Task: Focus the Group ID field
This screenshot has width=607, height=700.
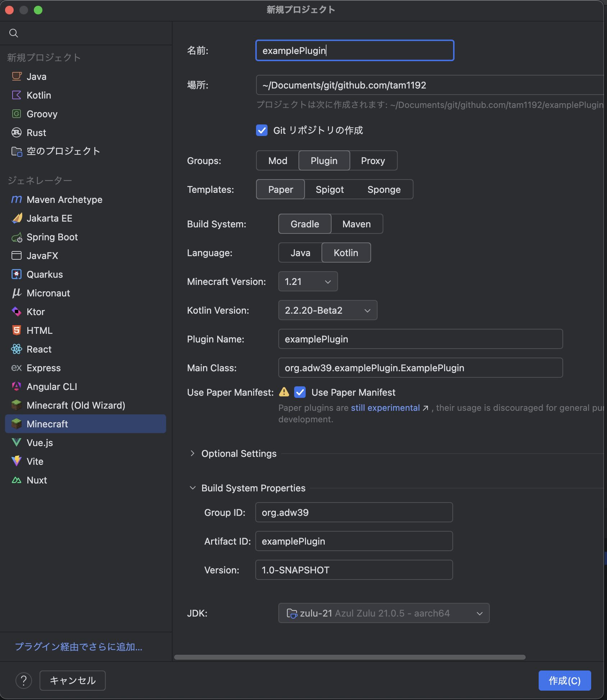Action: (x=354, y=512)
